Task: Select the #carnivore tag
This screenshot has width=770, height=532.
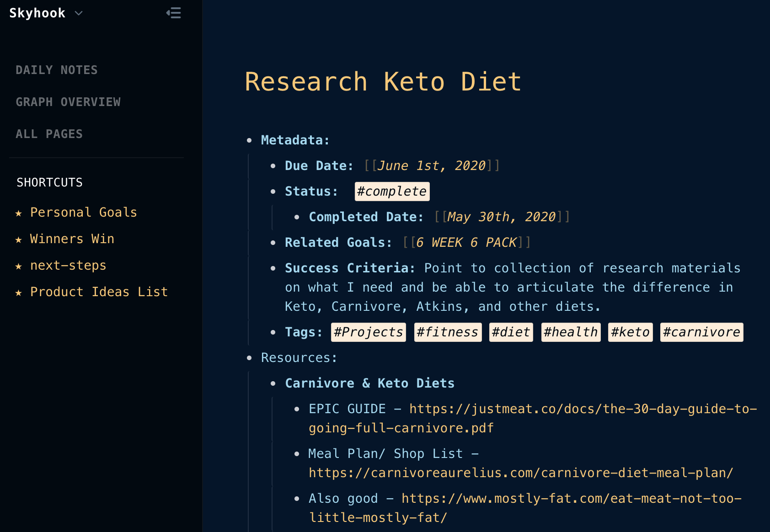Action: (701, 332)
